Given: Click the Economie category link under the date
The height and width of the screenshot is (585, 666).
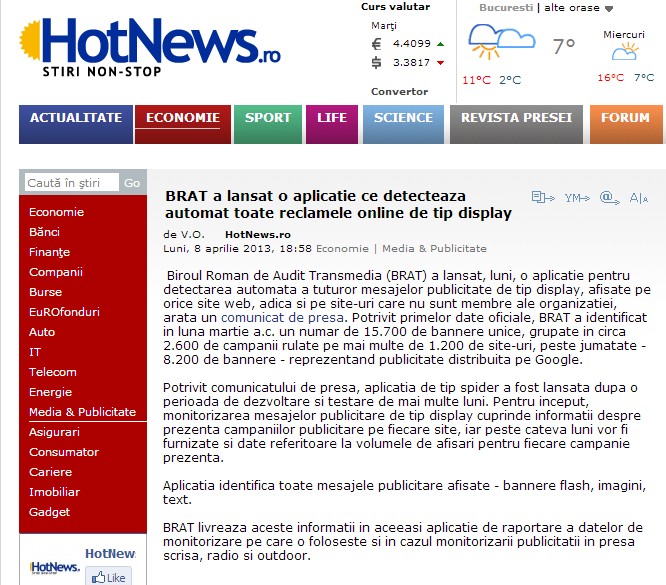Looking at the screenshot, I should (x=342, y=249).
